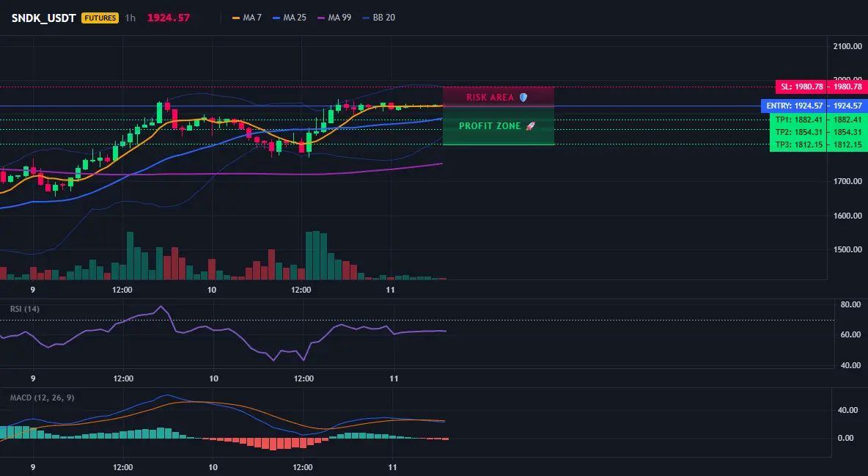The image size is (868, 476).
Task: Toggle the MA 25 legend indicator
Action: pyautogui.click(x=290, y=18)
